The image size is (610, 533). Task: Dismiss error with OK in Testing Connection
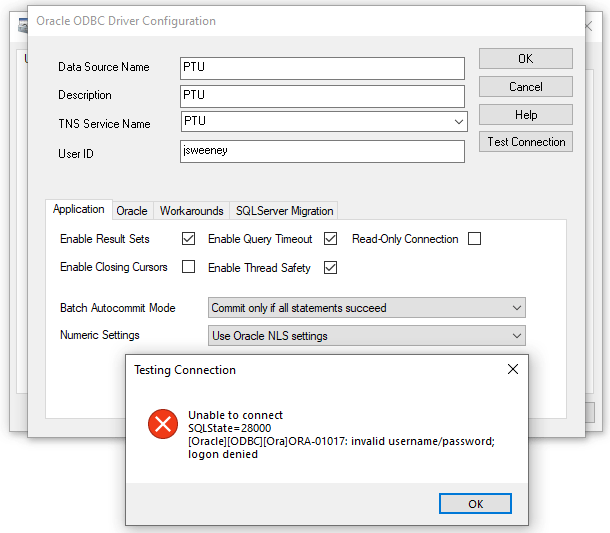(475, 504)
